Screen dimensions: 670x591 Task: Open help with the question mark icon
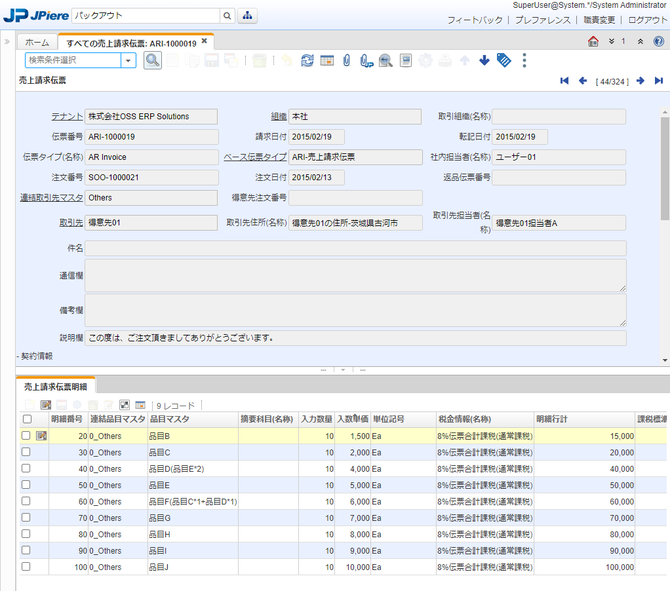point(658,41)
